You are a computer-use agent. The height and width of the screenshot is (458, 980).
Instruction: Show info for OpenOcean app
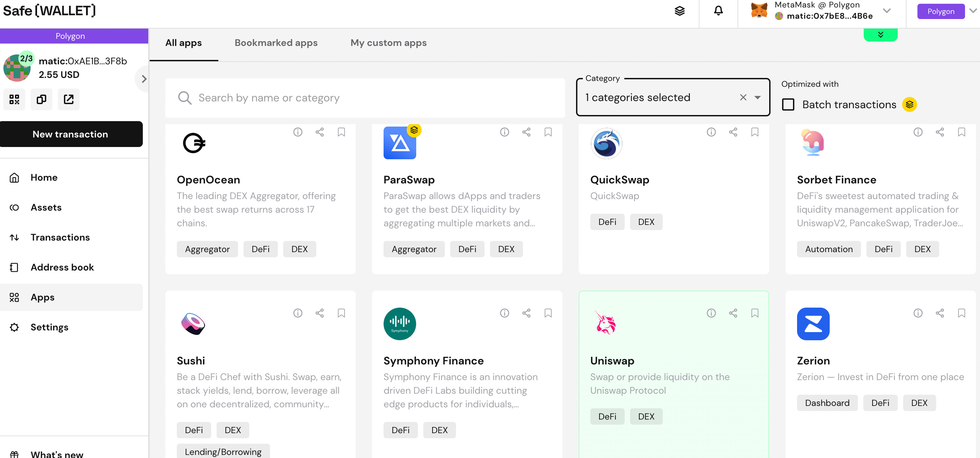298,132
